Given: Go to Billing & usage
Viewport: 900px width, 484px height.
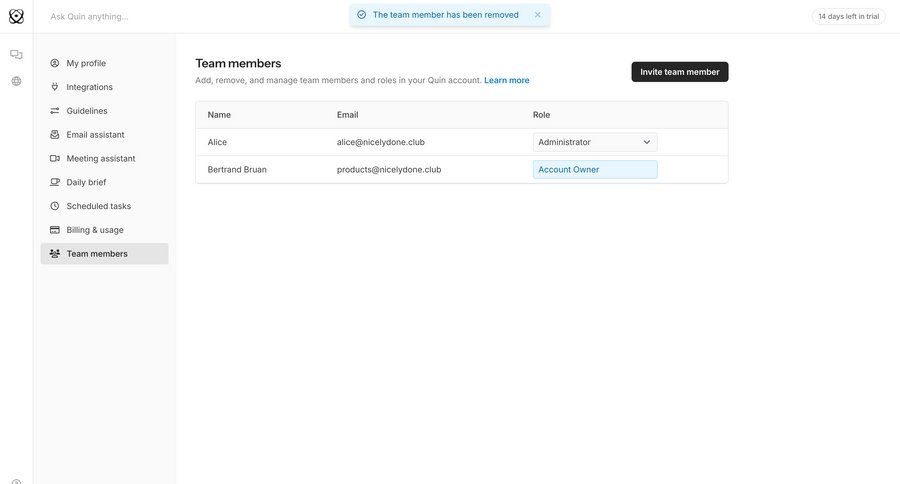Looking at the screenshot, I should [x=104, y=230].
